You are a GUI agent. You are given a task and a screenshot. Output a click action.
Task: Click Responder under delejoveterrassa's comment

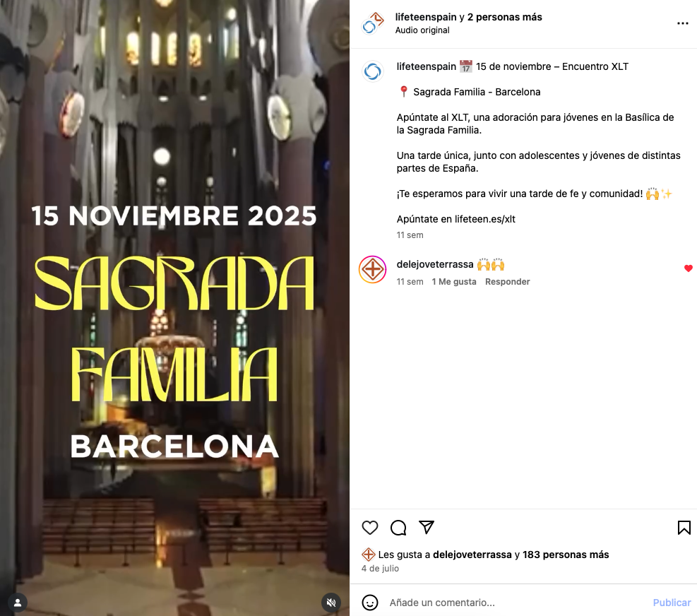507,282
